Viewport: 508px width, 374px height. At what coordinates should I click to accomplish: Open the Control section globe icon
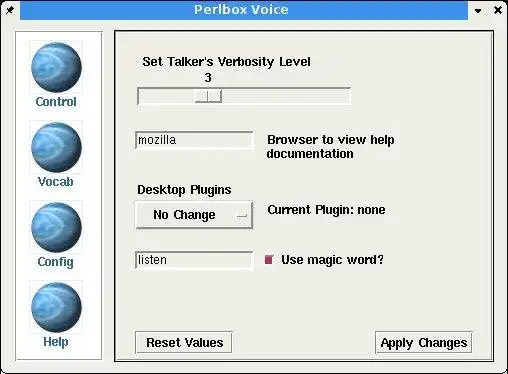point(56,67)
